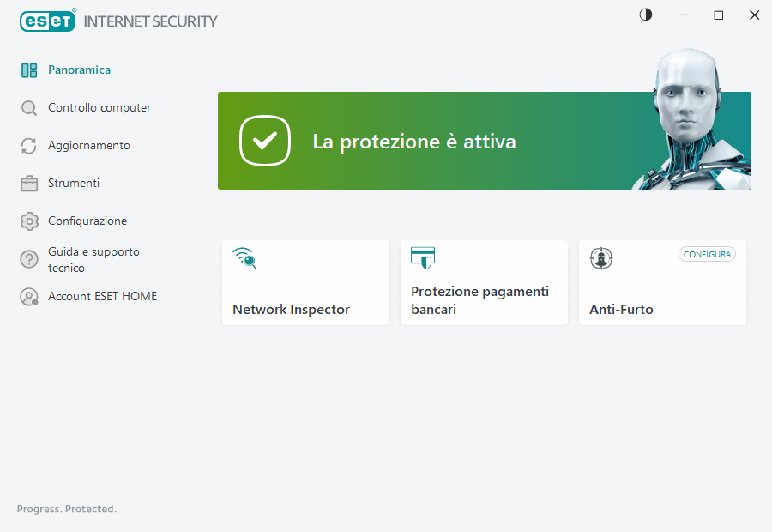The width and height of the screenshot is (772, 532).
Task: Click the Aggiornamento refresh arrows icon
Action: tap(29, 146)
